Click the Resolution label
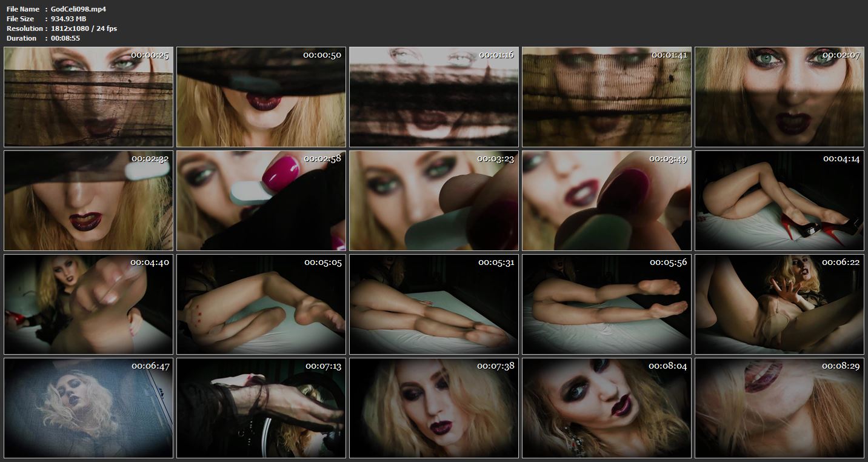The image size is (868, 462). pos(25,28)
